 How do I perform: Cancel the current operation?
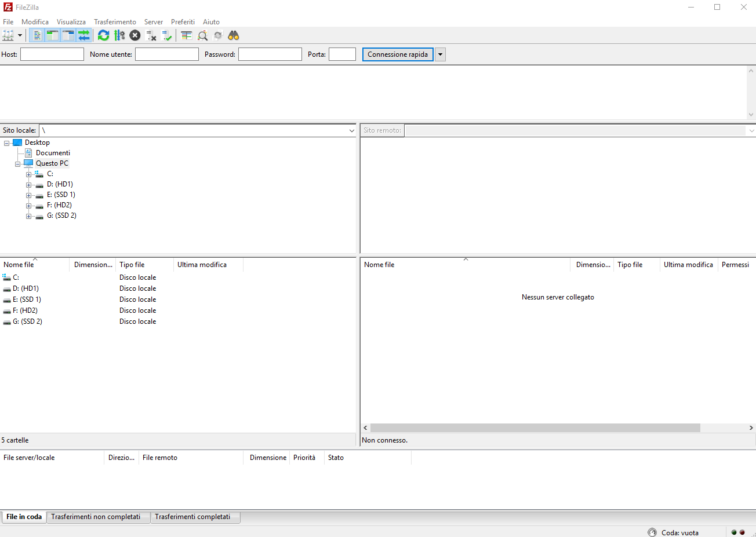(135, 35)
